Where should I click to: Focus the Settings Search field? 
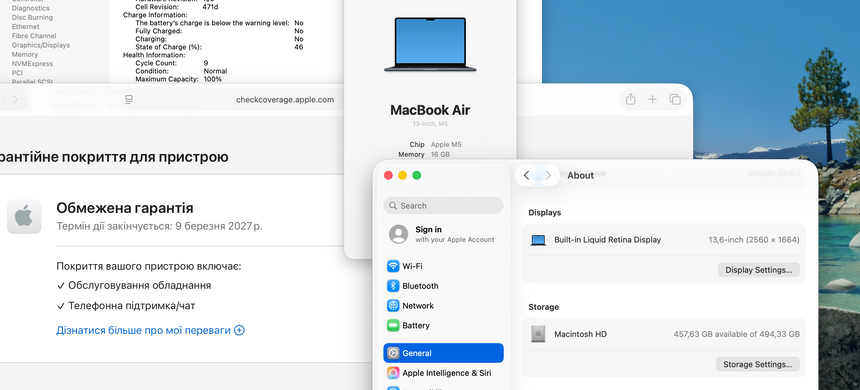pos(443,206)
